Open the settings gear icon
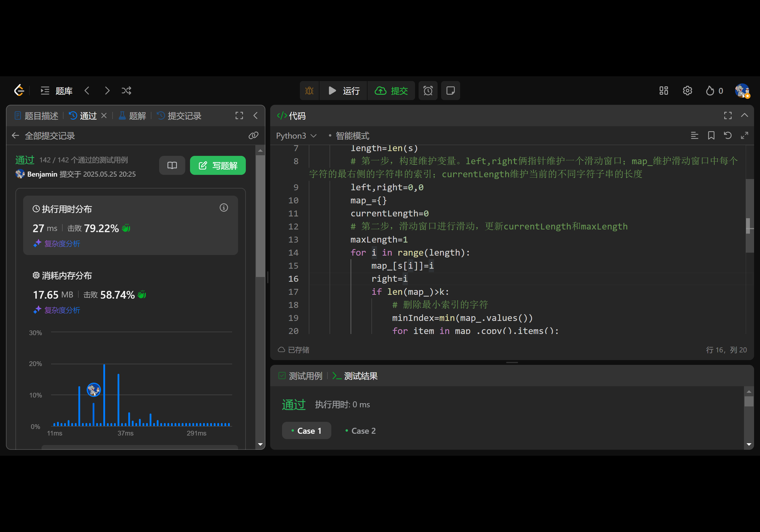 point(687,91)
